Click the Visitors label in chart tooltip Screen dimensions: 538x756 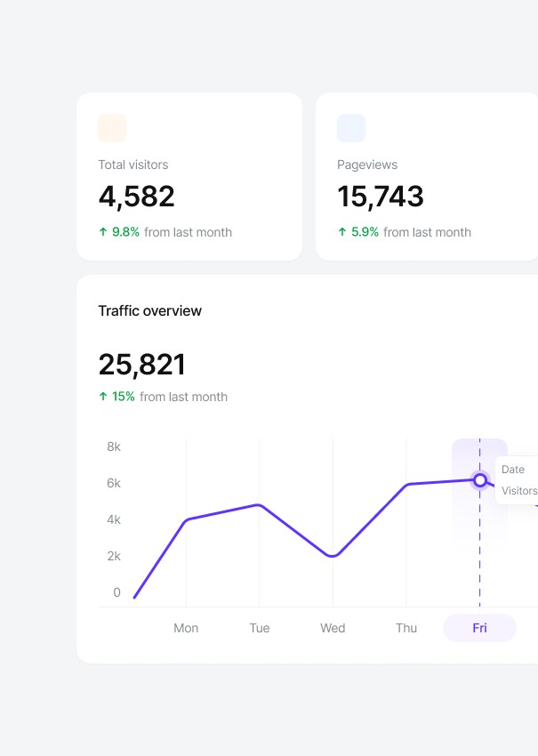(x=519, y=491)
